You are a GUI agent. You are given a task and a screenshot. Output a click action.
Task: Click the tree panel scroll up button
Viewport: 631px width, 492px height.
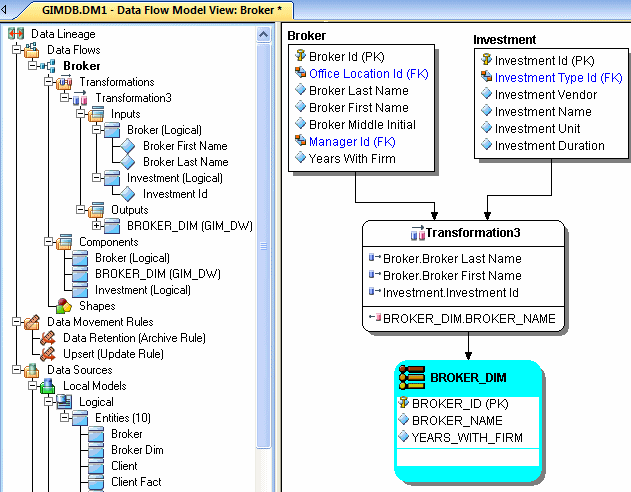click(264, 35)
